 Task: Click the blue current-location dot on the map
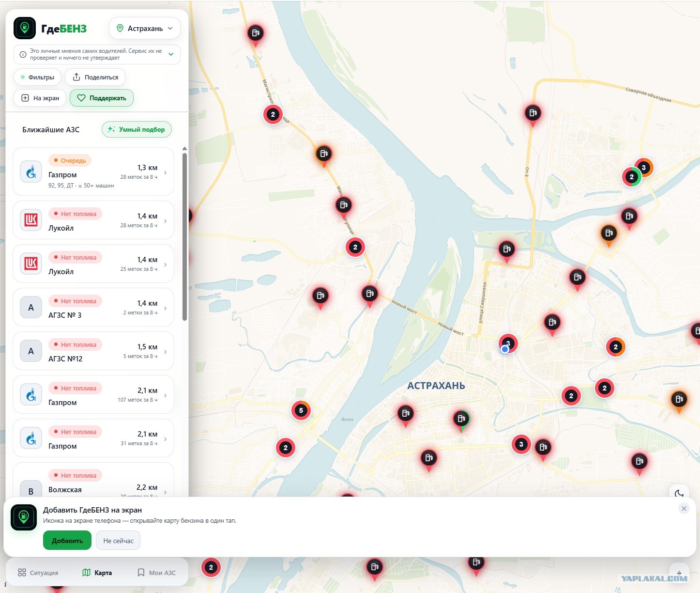tap(505, 349)
